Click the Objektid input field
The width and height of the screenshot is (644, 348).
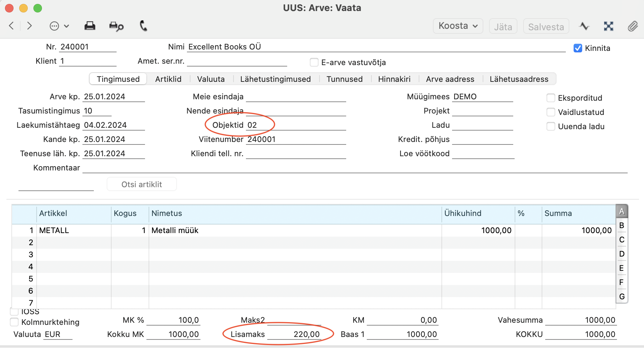coord(296,125)
